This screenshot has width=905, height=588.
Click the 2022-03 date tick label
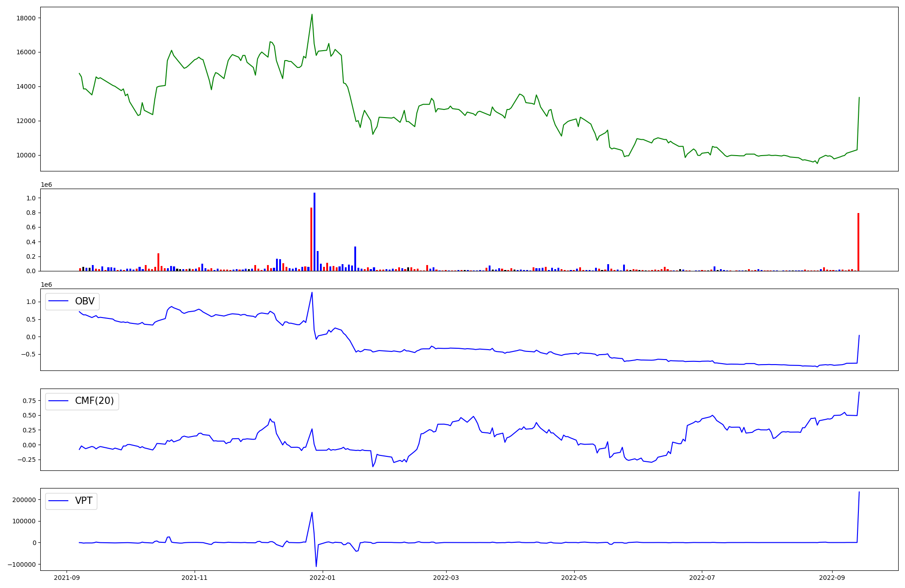446,578
